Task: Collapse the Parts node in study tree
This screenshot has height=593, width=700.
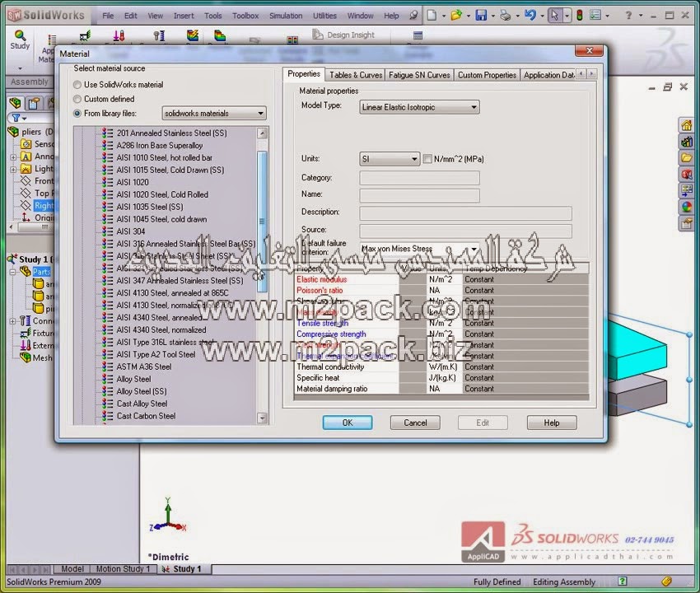Action: pyautogui.click(x=13, y=272)
